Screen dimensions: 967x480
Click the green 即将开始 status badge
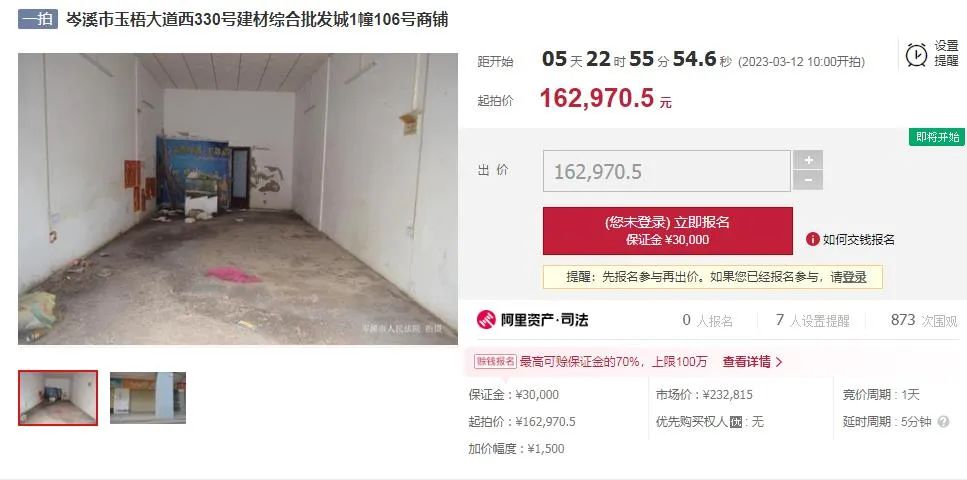click(x=937, y=137)
